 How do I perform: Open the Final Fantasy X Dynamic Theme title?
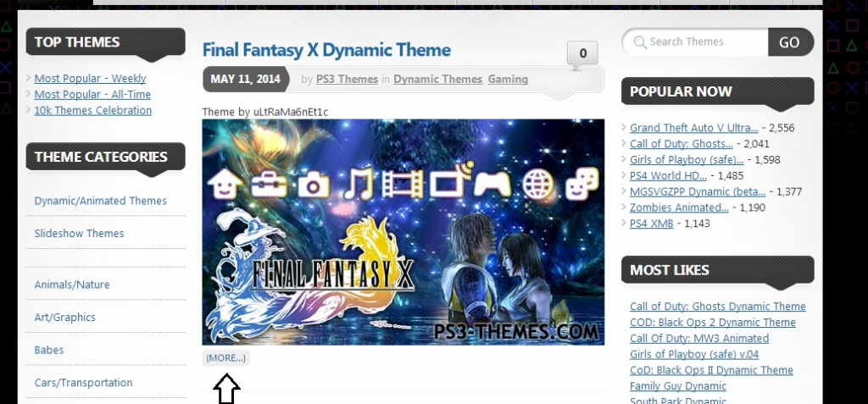[326, 50]
